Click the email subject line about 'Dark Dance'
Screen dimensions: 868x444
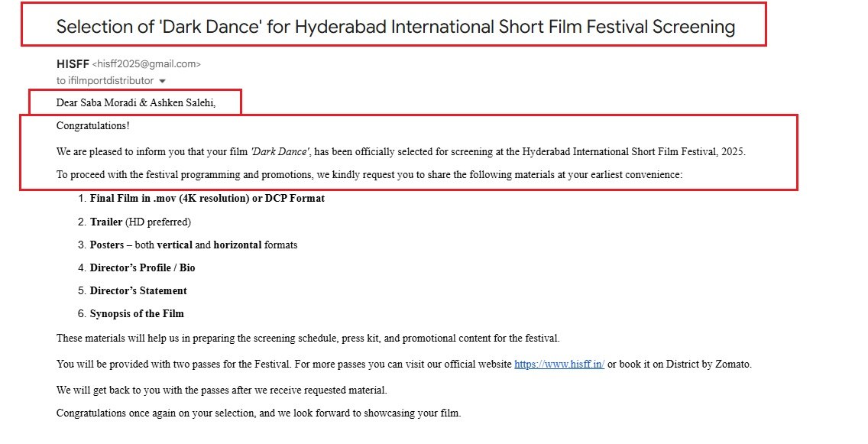(x=395, y=27)
